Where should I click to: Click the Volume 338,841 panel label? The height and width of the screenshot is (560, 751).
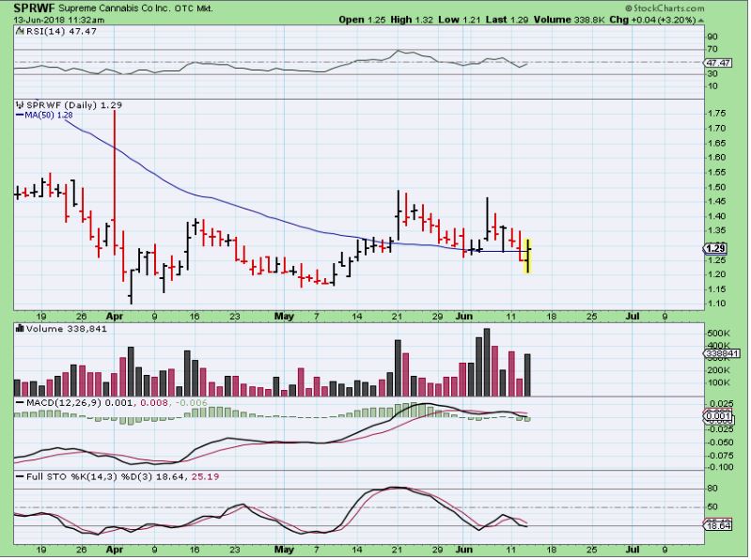(x=67, y=329)
